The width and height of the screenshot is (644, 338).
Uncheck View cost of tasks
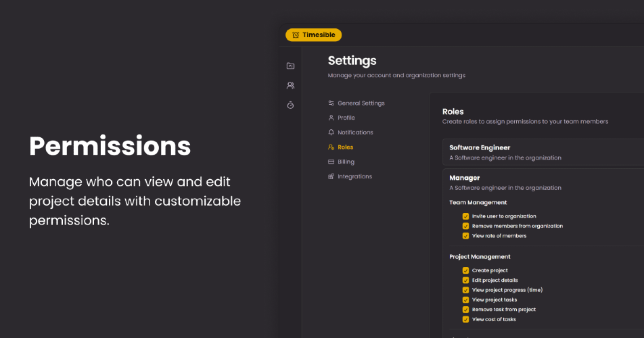[465, 320]
